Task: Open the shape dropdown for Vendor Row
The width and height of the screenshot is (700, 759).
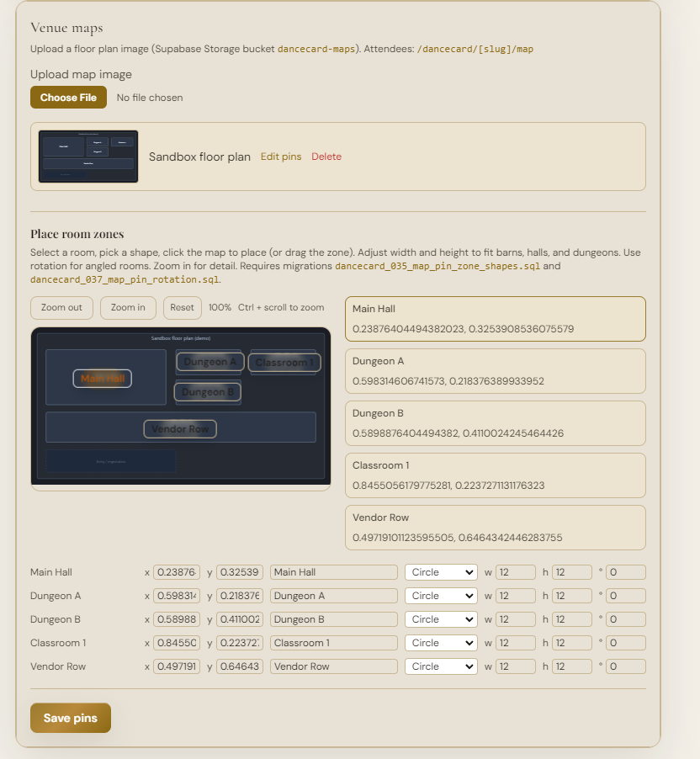Action: coord(441,666)
